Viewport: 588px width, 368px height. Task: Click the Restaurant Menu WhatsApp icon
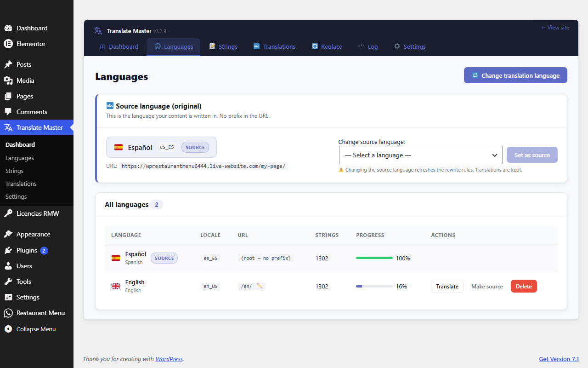tap(8, 313)
